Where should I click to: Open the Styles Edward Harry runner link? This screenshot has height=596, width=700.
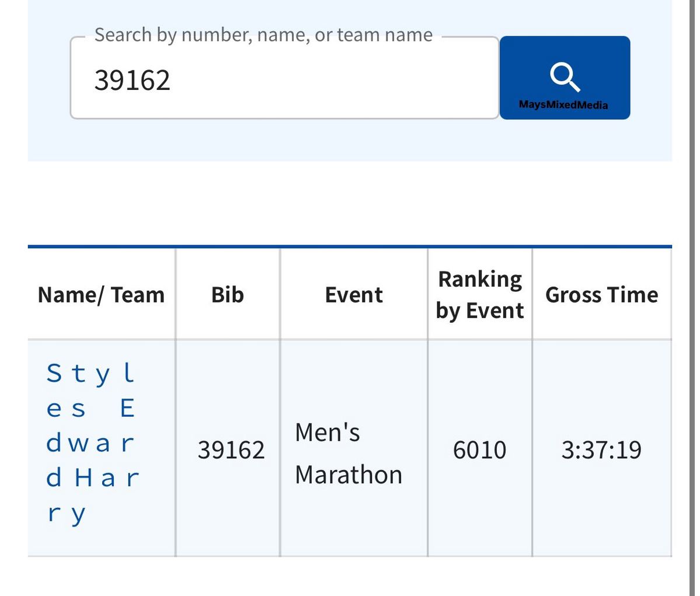click(x=90, y=444)
